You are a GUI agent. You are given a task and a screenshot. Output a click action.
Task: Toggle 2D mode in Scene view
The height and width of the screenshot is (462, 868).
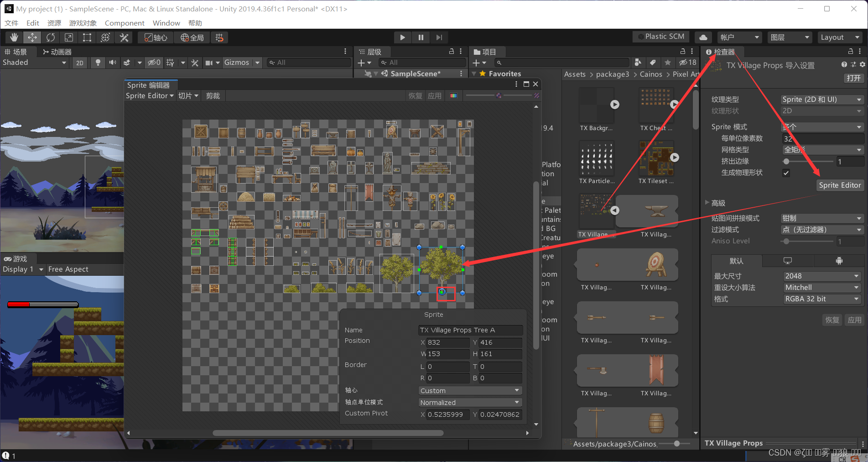click(80, 63)
